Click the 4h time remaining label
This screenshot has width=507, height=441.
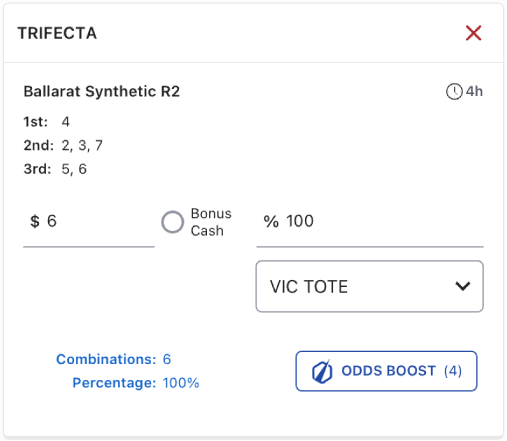click(x=474, y=91)
